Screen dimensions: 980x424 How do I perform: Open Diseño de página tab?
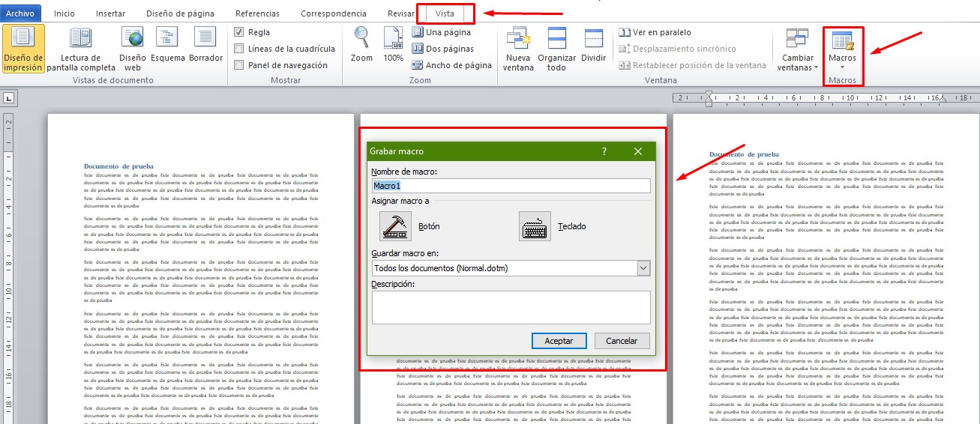pos(180,13)
